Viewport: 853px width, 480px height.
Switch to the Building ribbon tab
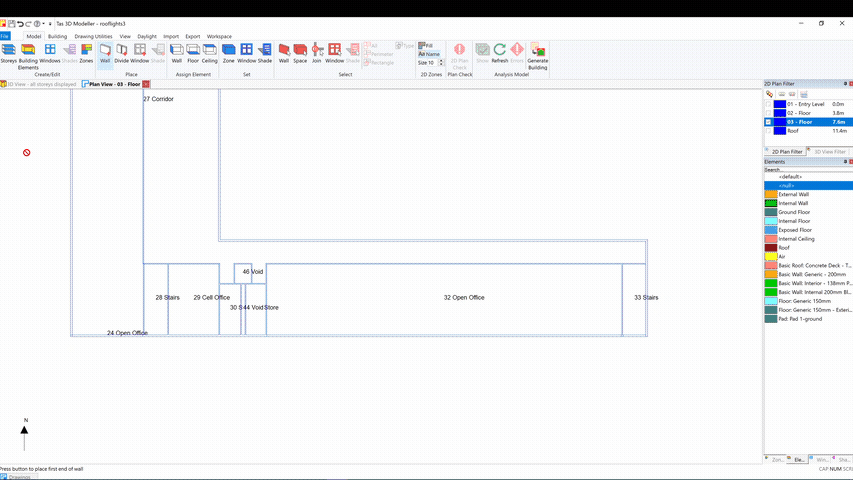(x=57, y=36)
